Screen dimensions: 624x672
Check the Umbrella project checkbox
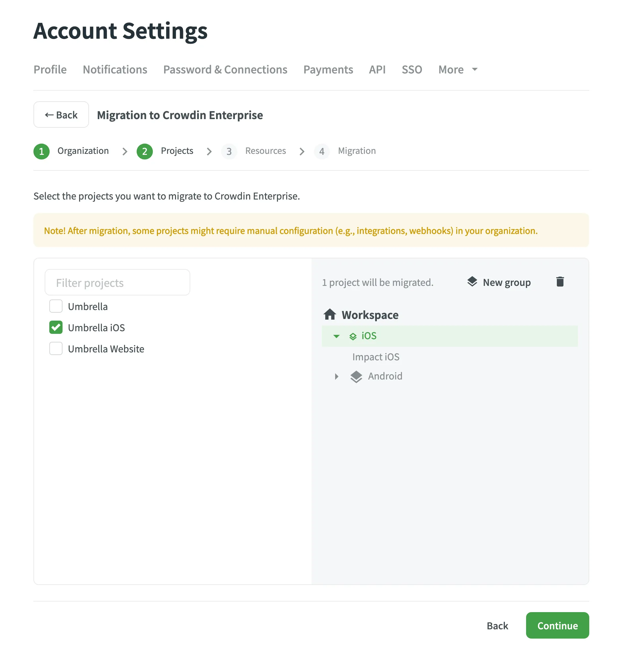pyautogui.click(x=56, y=306)
